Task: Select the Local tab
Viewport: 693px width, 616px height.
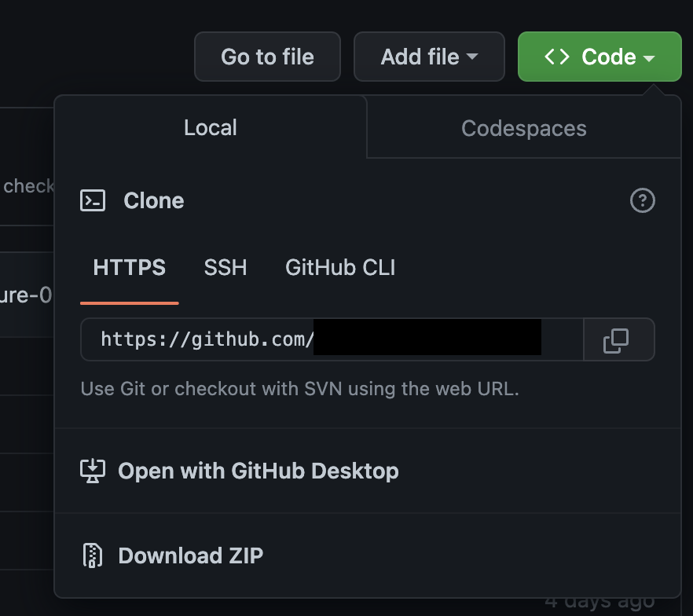Action: 210,127
